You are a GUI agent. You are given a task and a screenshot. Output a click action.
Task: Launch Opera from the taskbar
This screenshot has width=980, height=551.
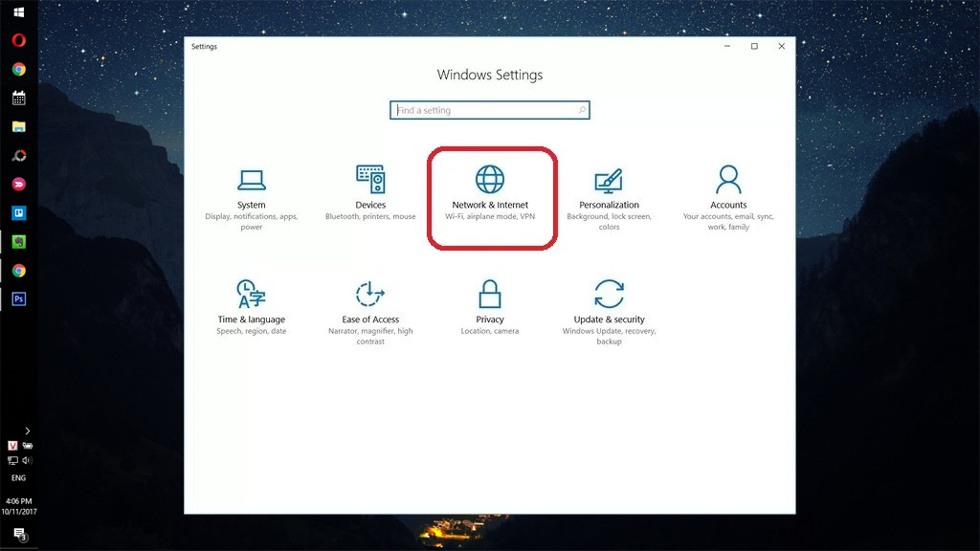pos(19,40)
